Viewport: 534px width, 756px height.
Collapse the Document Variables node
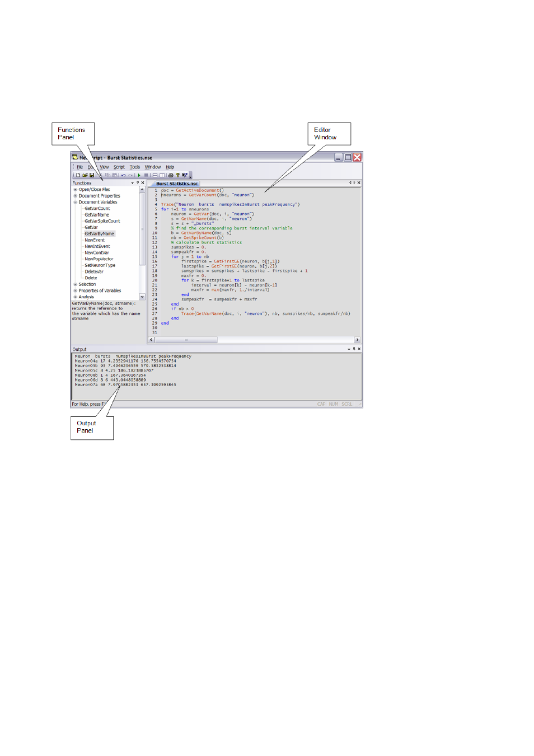(75, 202)
